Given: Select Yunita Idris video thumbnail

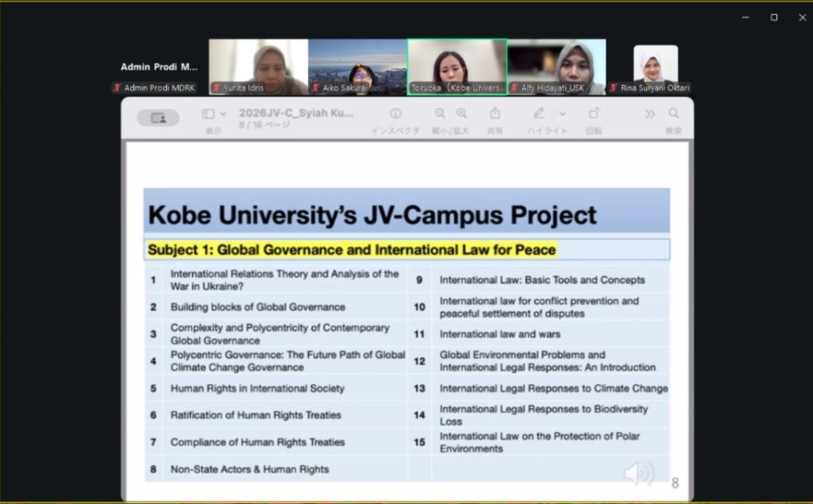Looking at the screenshot, I should (x=258, y=67).
